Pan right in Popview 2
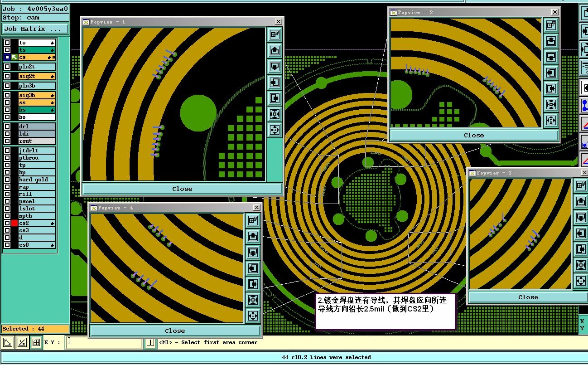This screenshot has height=365, width=588. coord(551,88)
